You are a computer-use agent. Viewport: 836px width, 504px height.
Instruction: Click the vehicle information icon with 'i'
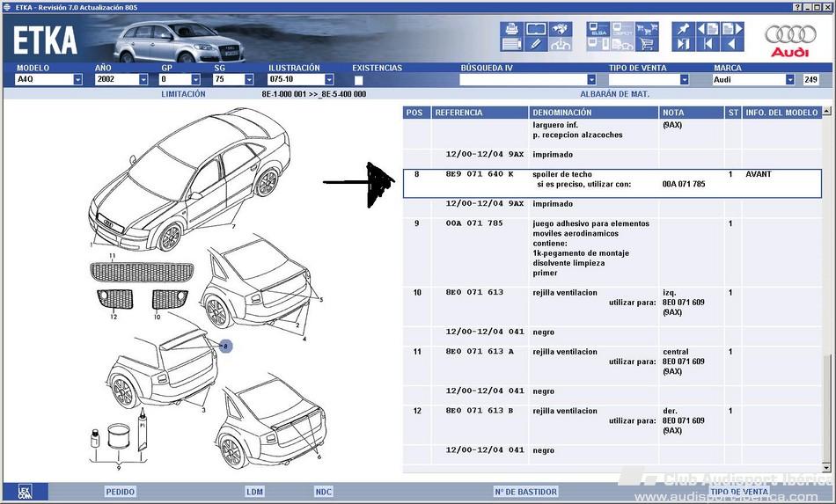point(560,44)
